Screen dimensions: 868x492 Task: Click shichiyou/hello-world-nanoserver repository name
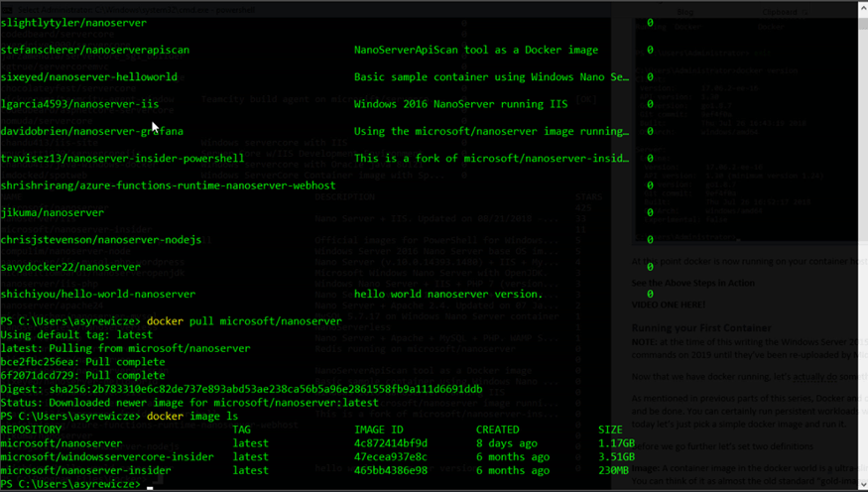(98, 294)
